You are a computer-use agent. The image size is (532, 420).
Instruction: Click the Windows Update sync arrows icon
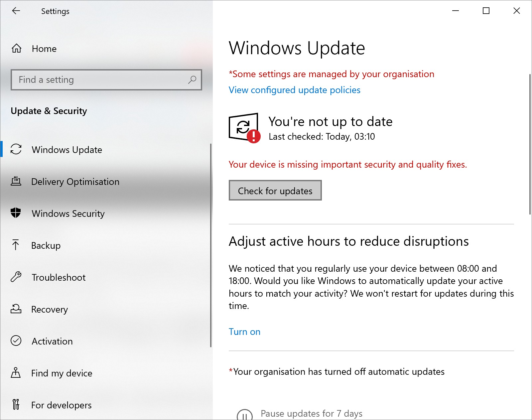pos(16,149)
